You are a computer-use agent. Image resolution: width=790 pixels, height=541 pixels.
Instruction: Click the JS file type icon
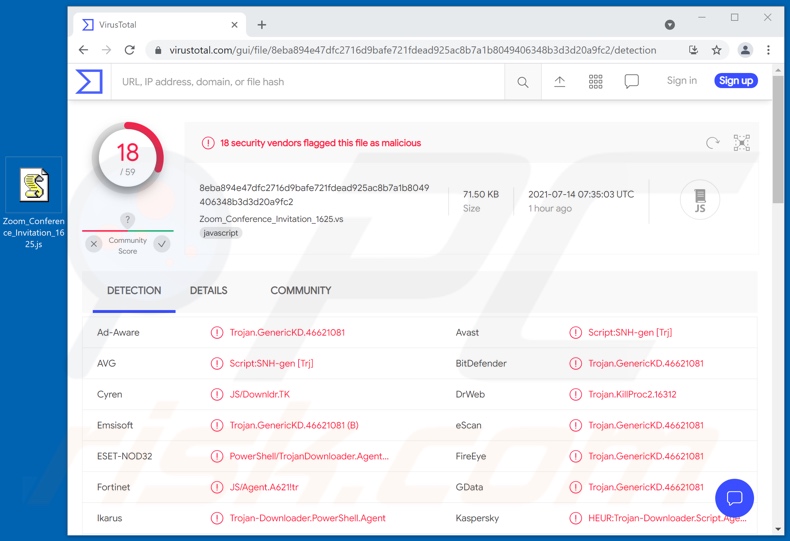click(x=700, y=200)
